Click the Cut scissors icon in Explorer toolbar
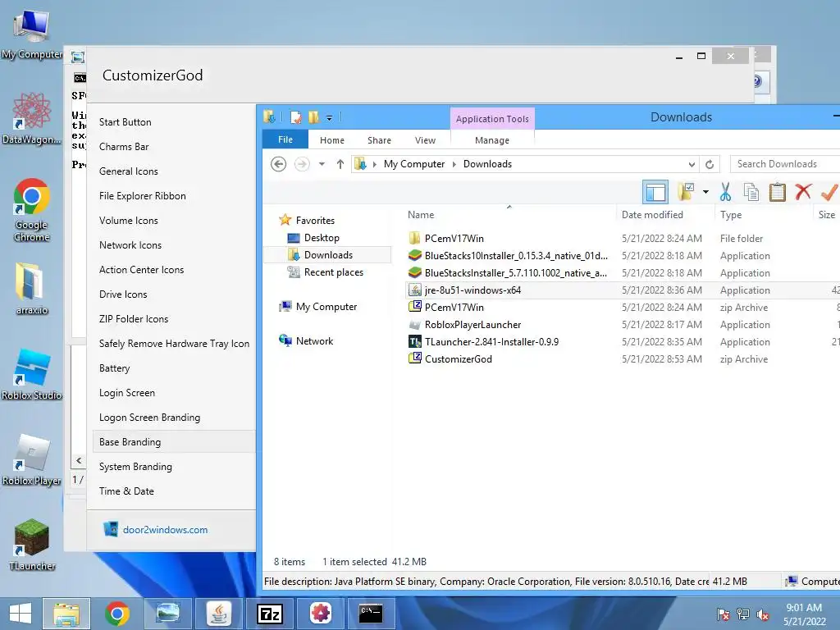This screenshot has height=630, width=840. (x=725, y=192)
